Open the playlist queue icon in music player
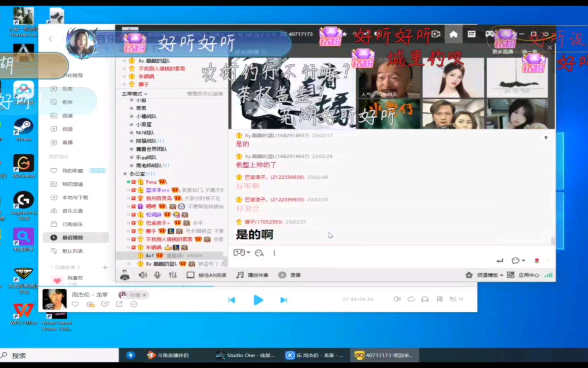The image size is (588, 368). point(456,299)
